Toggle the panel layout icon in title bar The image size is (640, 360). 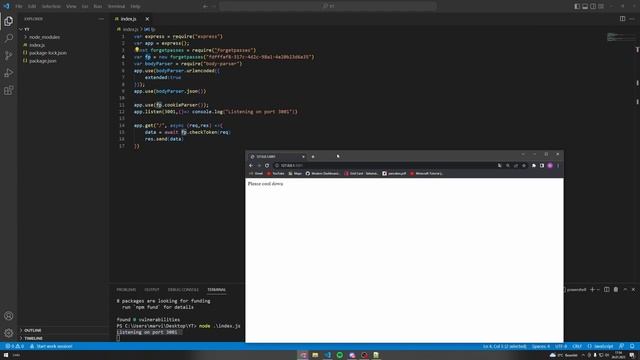pos(585,6)
